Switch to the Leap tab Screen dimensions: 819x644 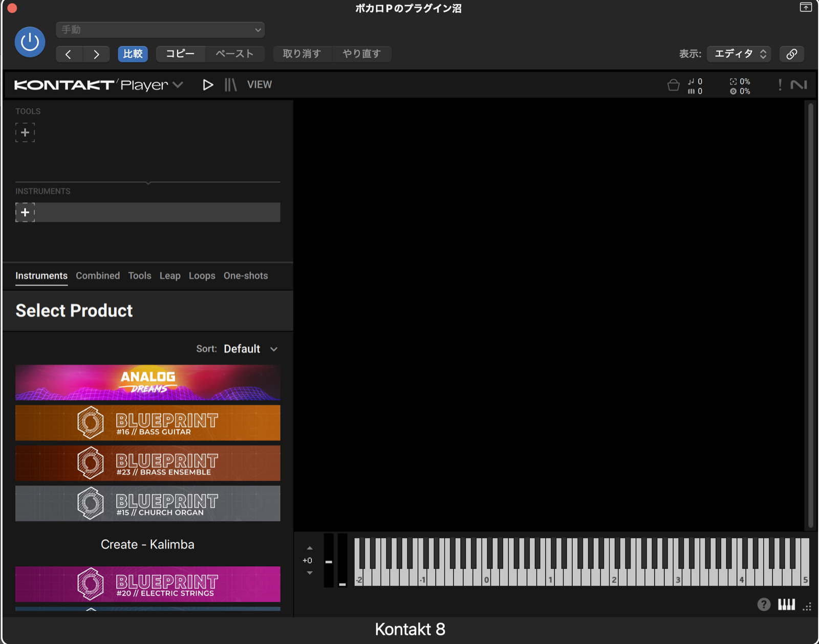pyautogui.click(x=170, y=276)
